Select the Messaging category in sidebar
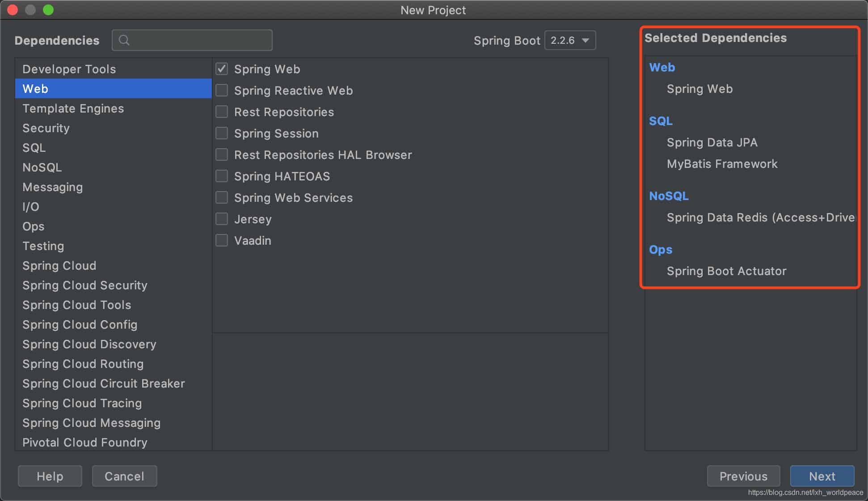The height and width of the screenshot is (501, 868). [x=53, y=187]
